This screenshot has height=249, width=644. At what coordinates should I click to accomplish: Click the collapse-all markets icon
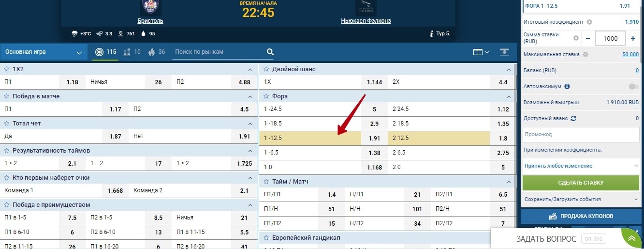coord(505,52)
